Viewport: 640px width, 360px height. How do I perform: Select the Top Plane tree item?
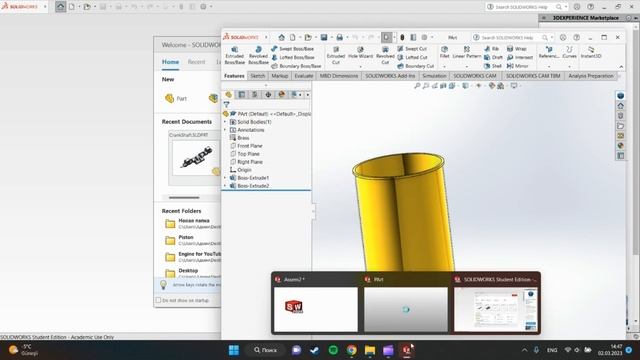coord(245,154)
